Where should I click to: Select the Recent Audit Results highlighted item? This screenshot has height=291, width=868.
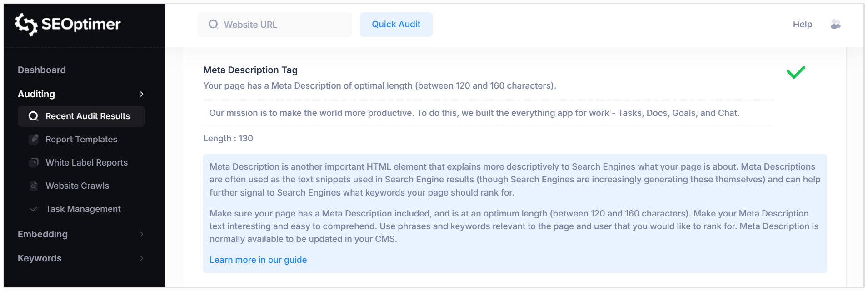81,116
